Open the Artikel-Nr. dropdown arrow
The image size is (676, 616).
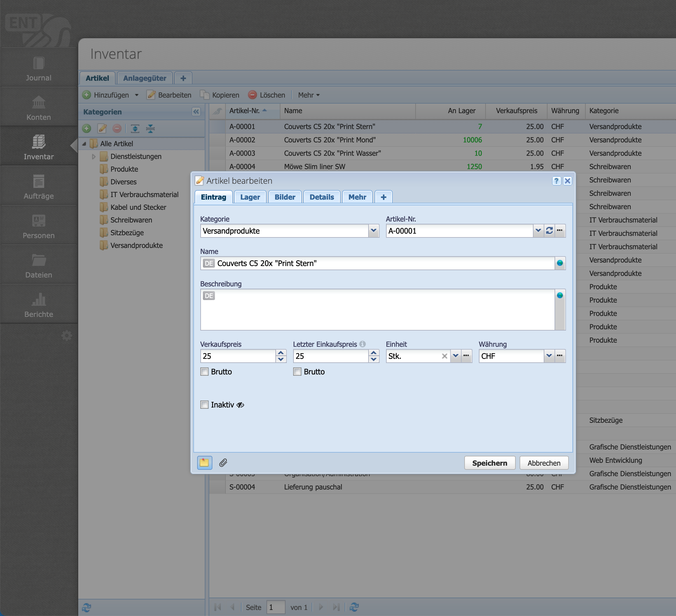538,230
